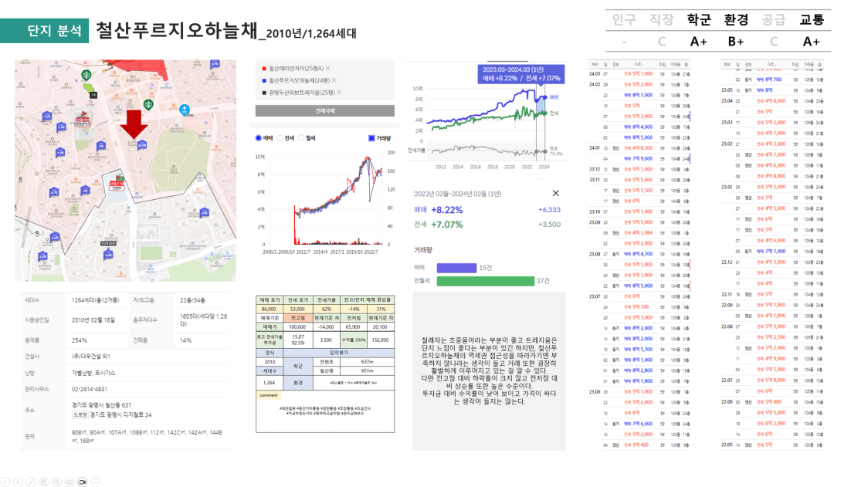Select the 월세 radio button
Screen dimensions: 868x487
(x=301, y=138)
